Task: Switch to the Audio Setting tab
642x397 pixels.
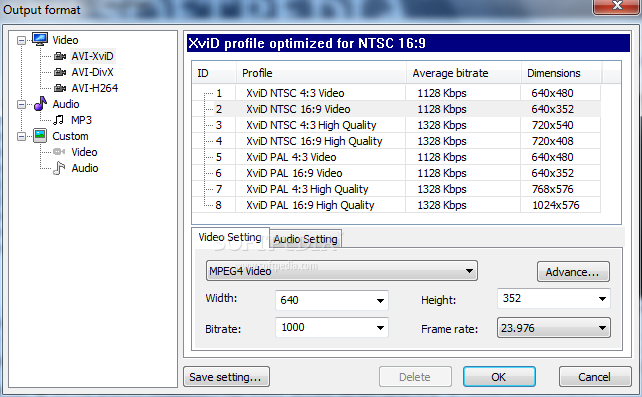Action: tap(305, 239)
